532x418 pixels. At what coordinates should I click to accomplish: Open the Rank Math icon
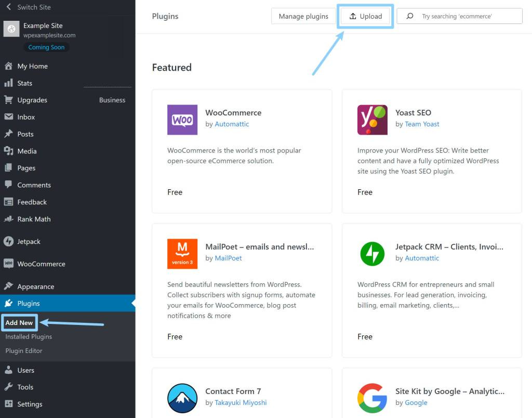coord(8,219)
